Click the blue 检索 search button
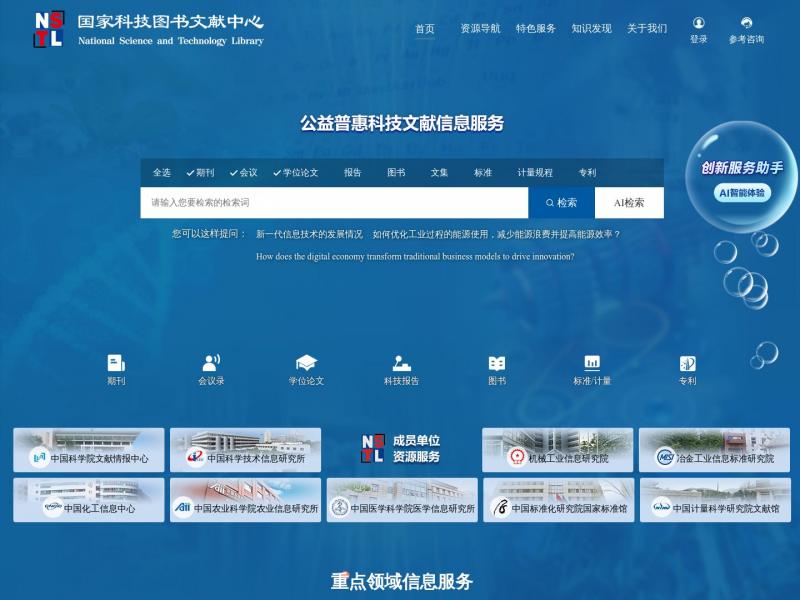Viewport: 800px width, 600px height. [x=561, y=203]
